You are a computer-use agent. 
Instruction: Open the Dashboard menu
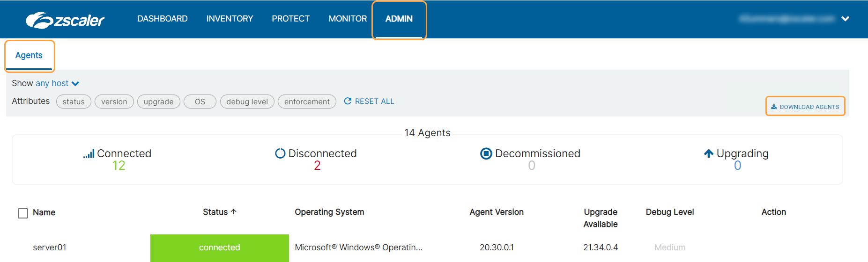point(162,19)
